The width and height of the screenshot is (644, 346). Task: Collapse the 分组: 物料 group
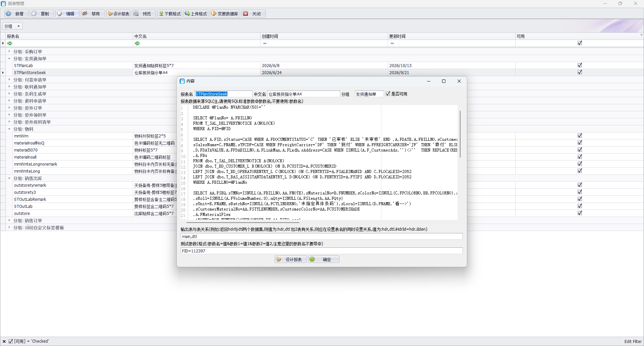(x=9, y=129)
